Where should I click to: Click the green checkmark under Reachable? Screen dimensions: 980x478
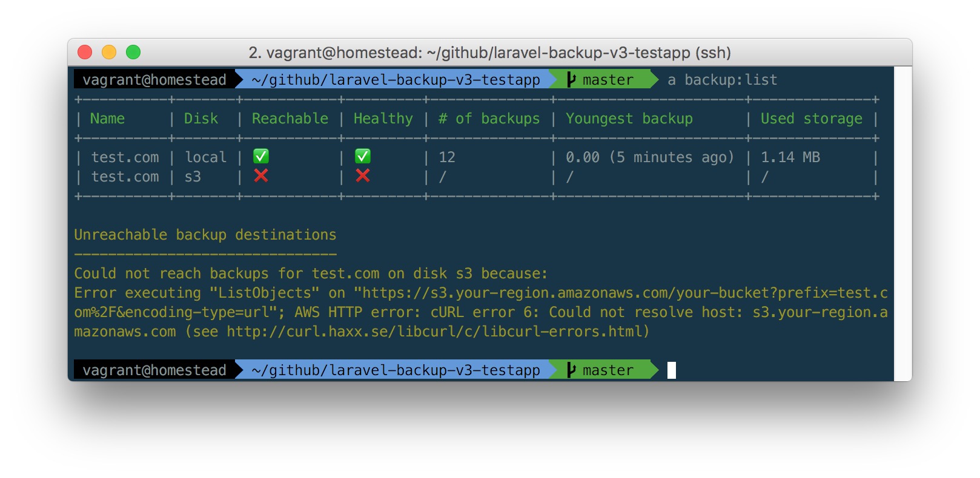[x=261, y=157]
